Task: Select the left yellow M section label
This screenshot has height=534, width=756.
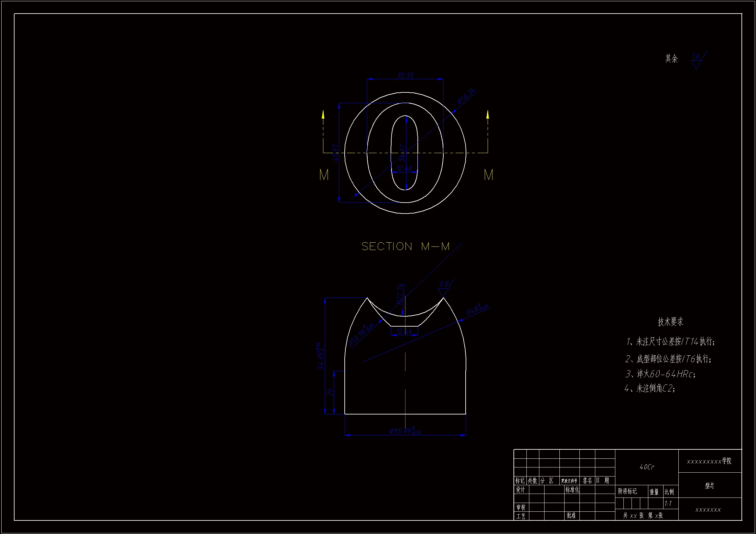Action: [x=324, y=175]
